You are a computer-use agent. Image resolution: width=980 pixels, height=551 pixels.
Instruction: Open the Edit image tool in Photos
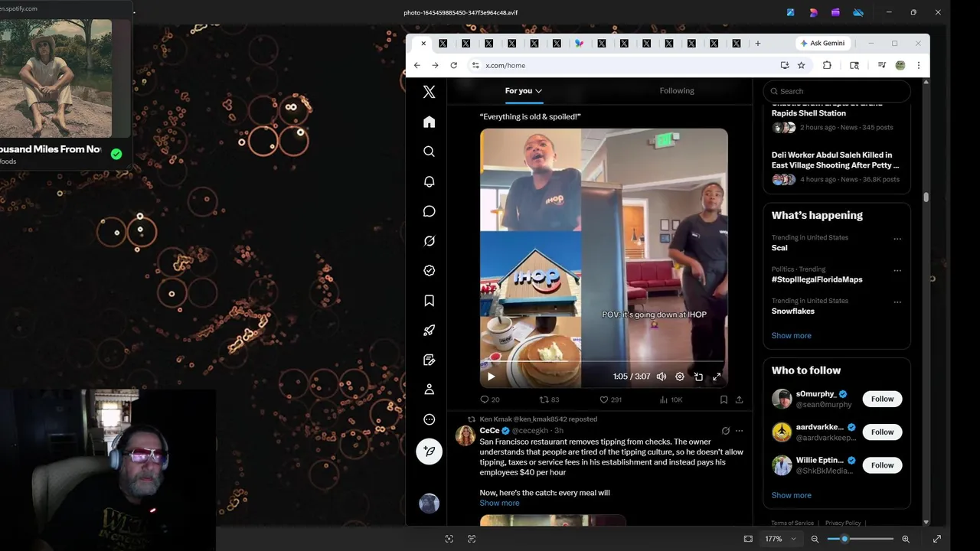tap(792, 12)
